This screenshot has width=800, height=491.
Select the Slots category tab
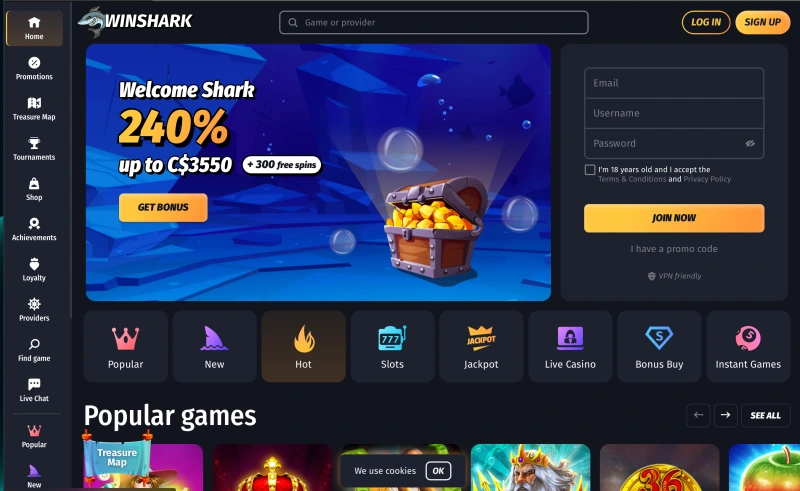point(392,347)
